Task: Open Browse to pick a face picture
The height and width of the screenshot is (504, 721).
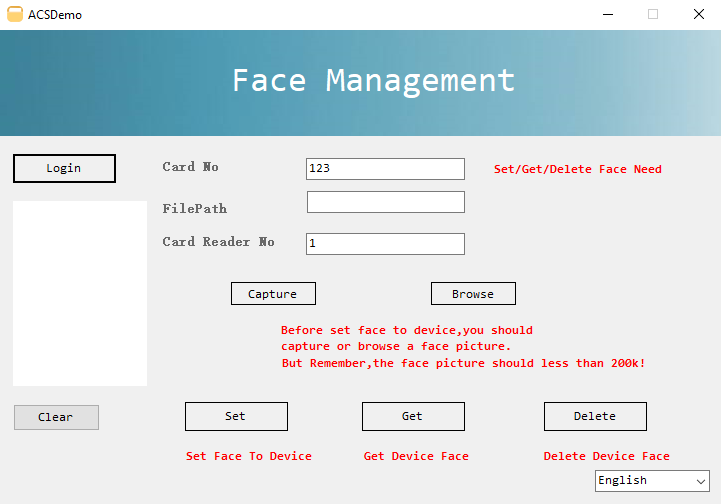Action: point(473,294)
